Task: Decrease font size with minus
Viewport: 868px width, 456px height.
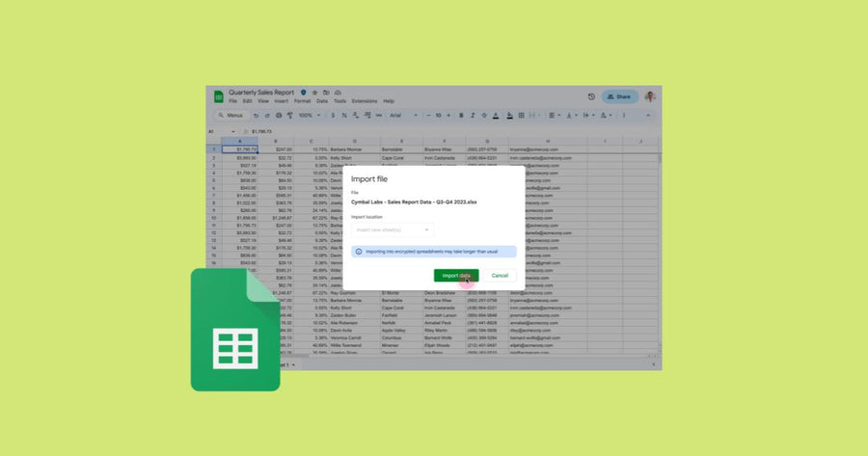Action: click(428, 116)
